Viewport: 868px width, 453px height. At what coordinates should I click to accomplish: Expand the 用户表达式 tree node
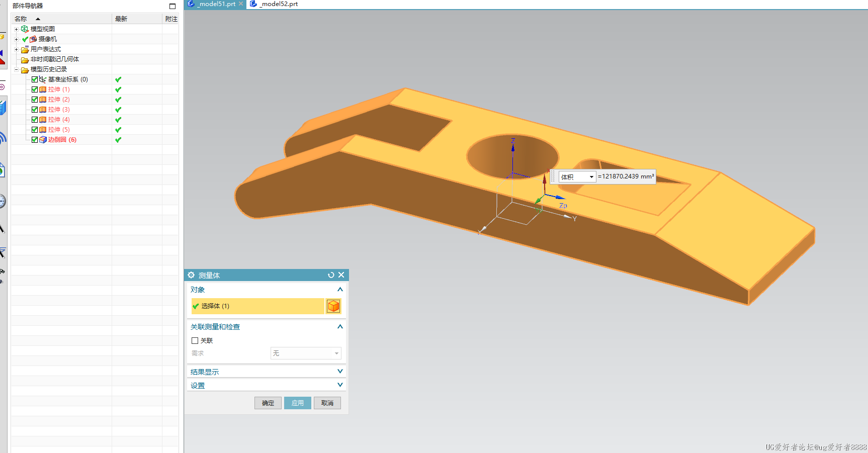pyautogui.click(x=16, y=49)
